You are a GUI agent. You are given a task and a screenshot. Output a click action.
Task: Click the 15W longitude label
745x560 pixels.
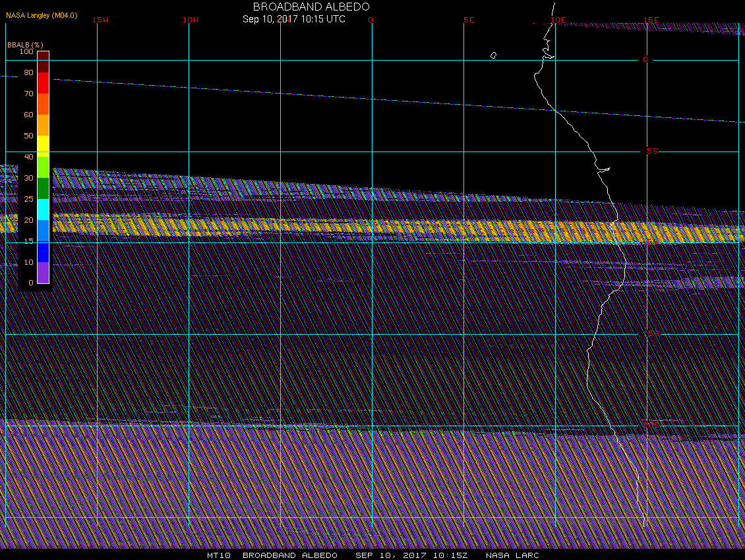tap(100, 20)
